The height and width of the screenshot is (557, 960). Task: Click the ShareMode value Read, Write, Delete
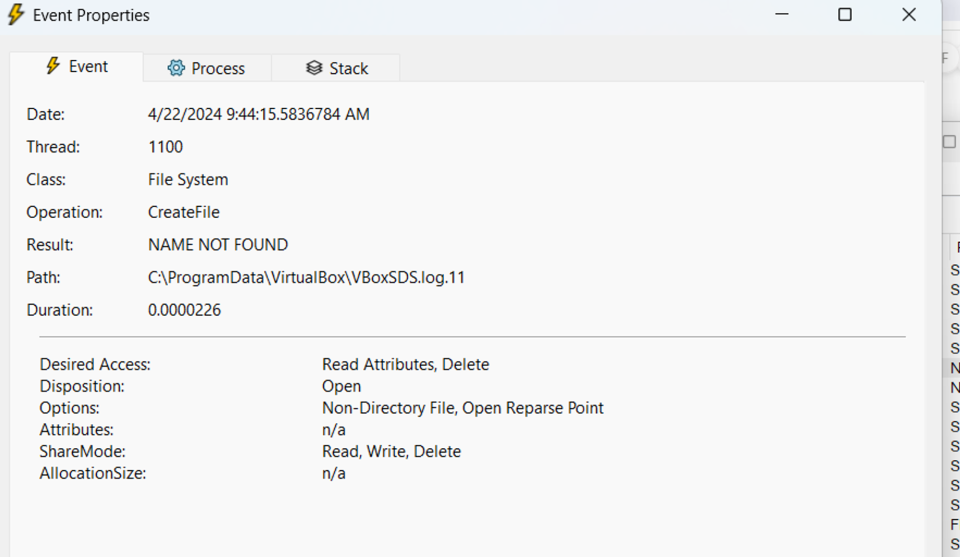pyautogui.click(x=391, y=451)
